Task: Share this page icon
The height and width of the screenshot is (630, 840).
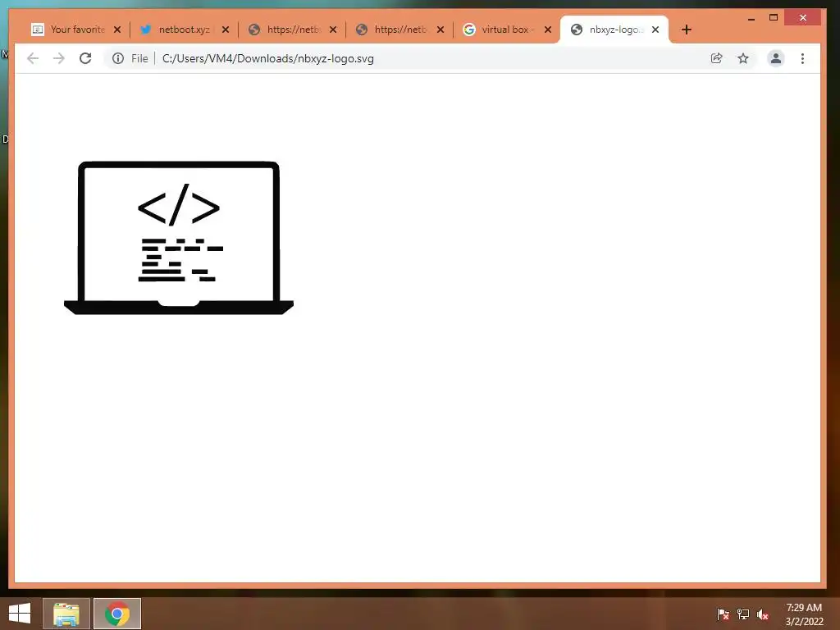Action: point(716,58)
